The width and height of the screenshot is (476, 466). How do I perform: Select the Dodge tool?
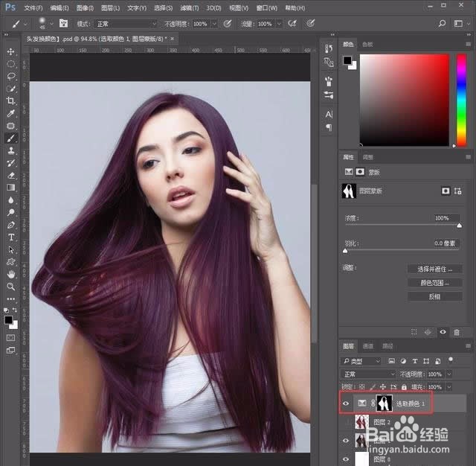coord(11,212)
